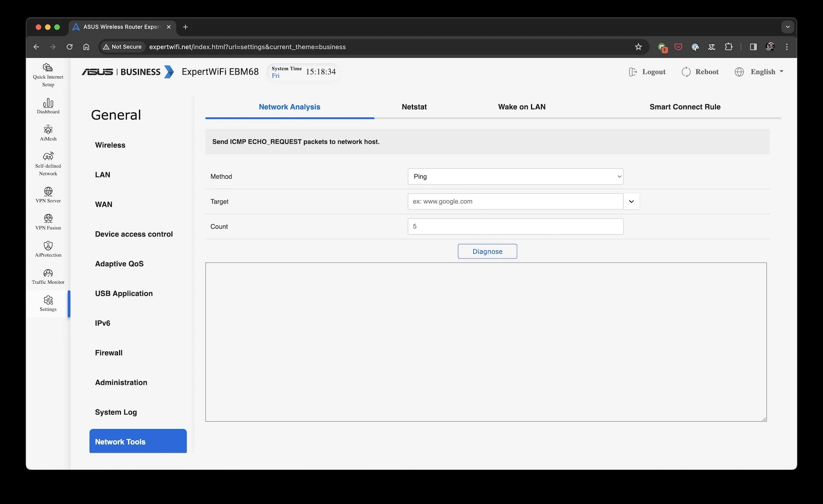
Task: Click the Not Secure site indicator
Action: click(x=122, y=47)
